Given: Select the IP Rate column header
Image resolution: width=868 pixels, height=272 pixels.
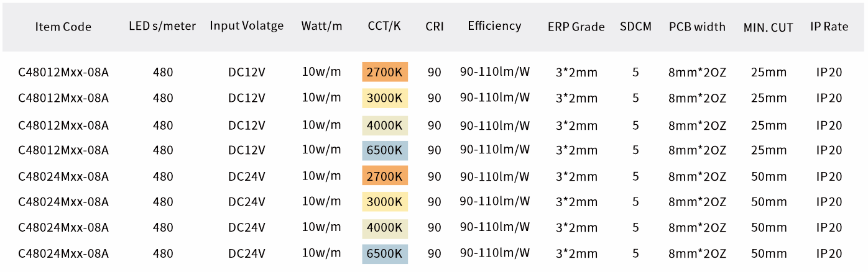Looking at the screenshot, I should 829,27.
